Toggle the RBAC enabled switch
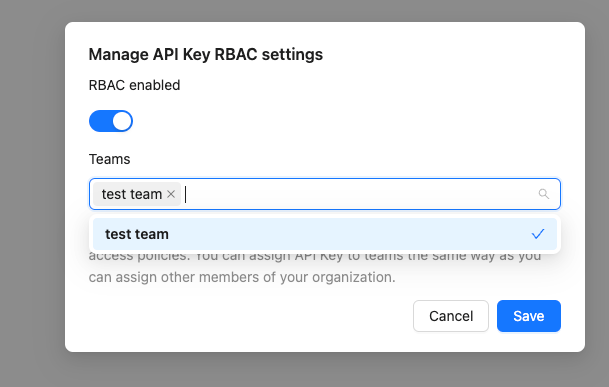This screenshot has width=609, height=387. tap(111, 121)
